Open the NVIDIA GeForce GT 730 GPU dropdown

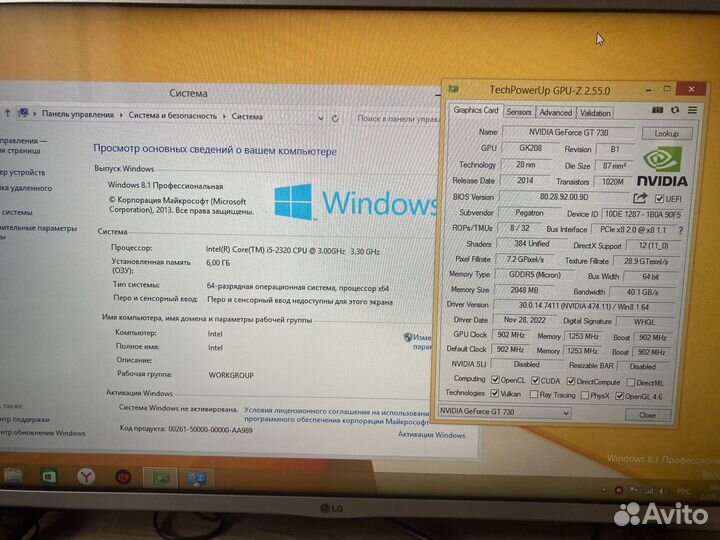[504, 412]
